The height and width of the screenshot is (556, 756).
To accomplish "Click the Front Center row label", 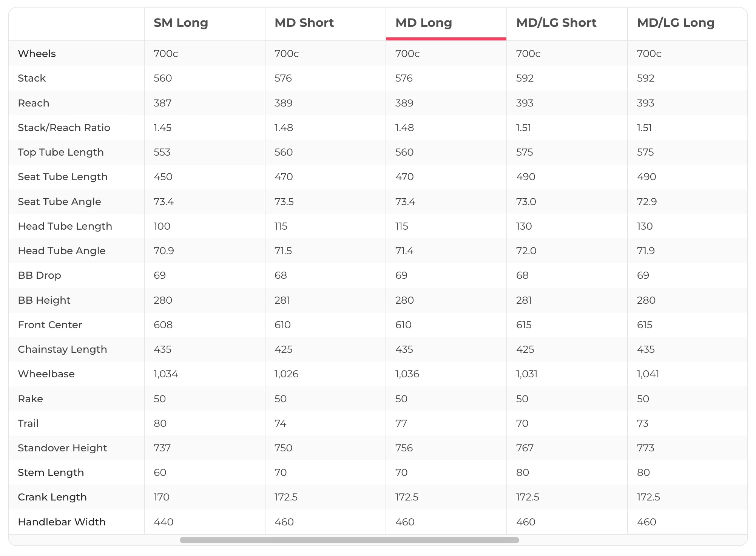I will [50, 325].
